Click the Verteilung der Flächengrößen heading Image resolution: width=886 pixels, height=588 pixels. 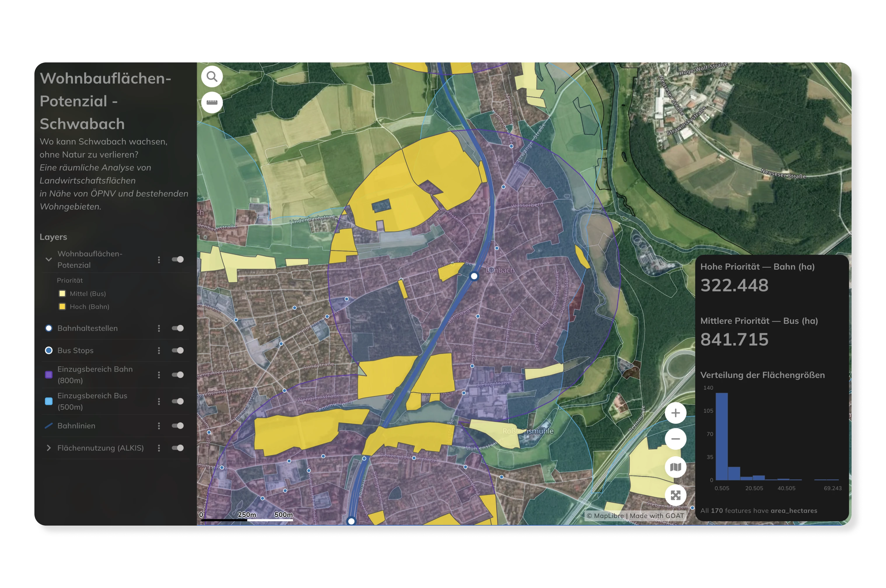click(x=762, y=375)
